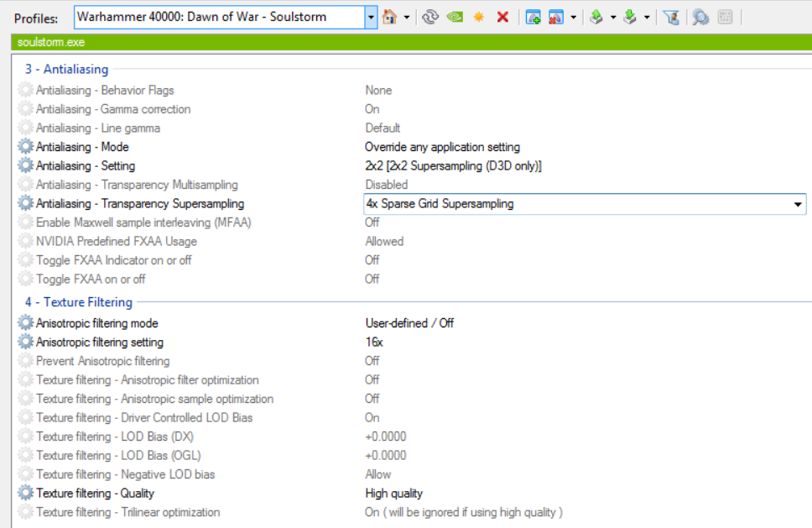Create a new profile with the sun icon

[x=479, y=17]
